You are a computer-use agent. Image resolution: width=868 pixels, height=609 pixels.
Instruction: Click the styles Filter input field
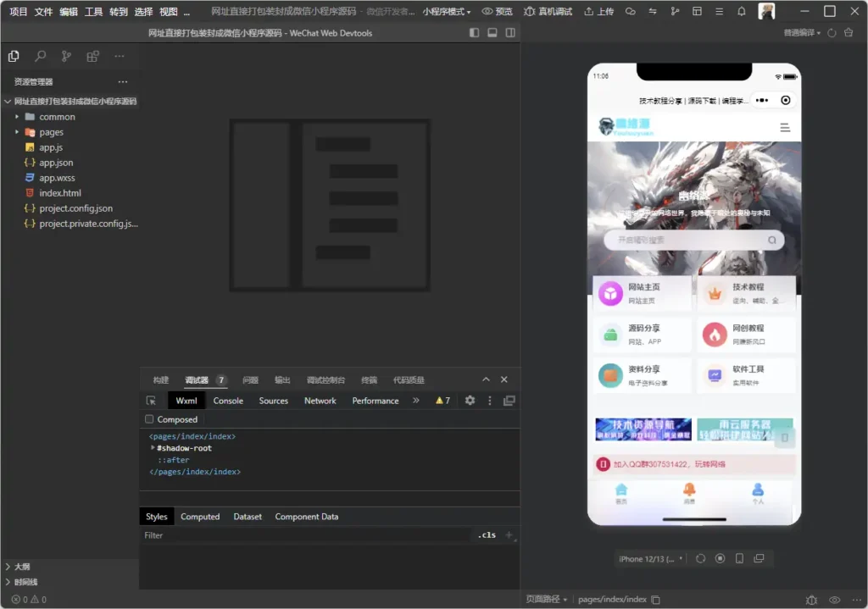click(306, 535)
